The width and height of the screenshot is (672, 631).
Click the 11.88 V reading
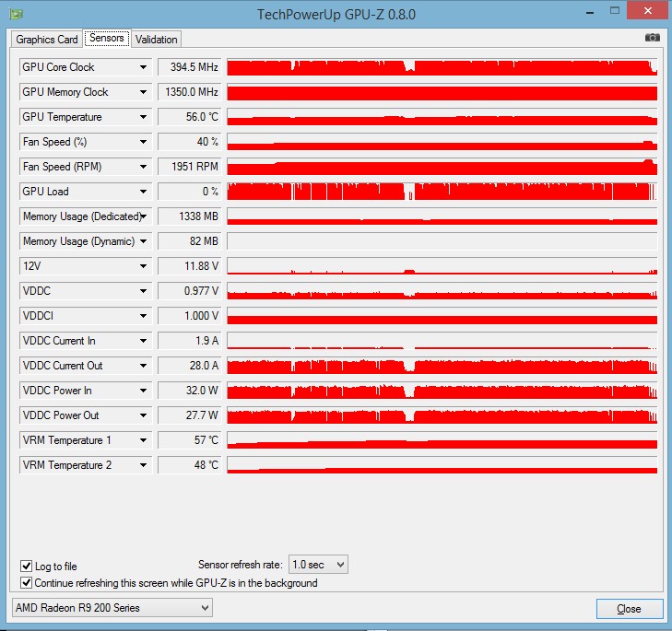[x=189, y=266]
